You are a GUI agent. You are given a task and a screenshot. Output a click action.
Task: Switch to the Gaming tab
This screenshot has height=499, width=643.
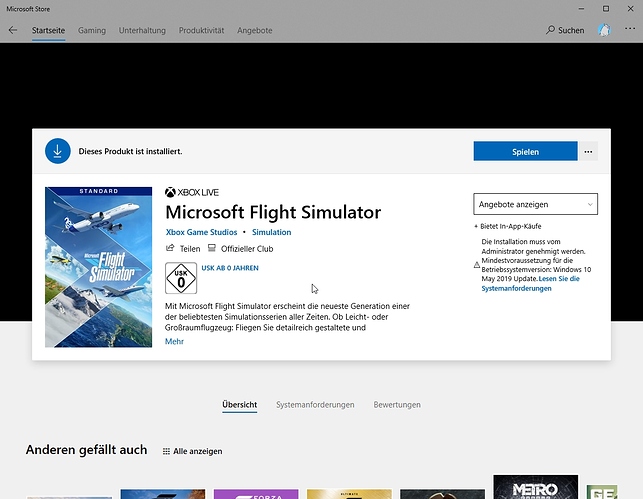pos(92,31)
